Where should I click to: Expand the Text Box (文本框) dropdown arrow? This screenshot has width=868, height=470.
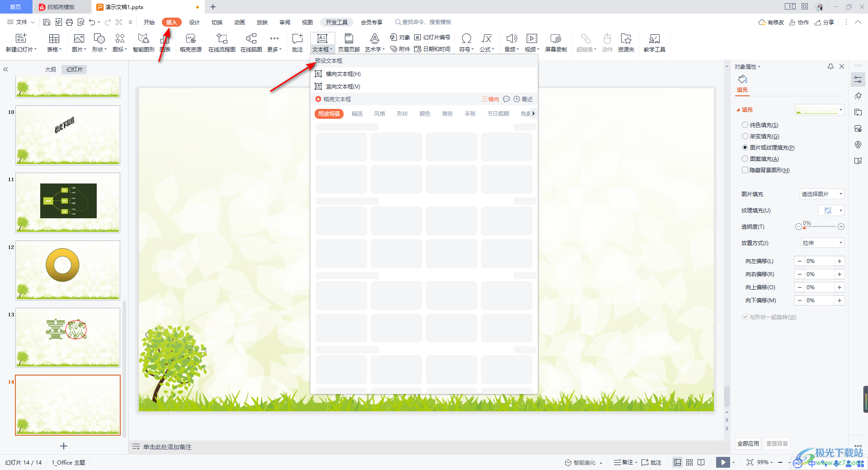(331, 50)
